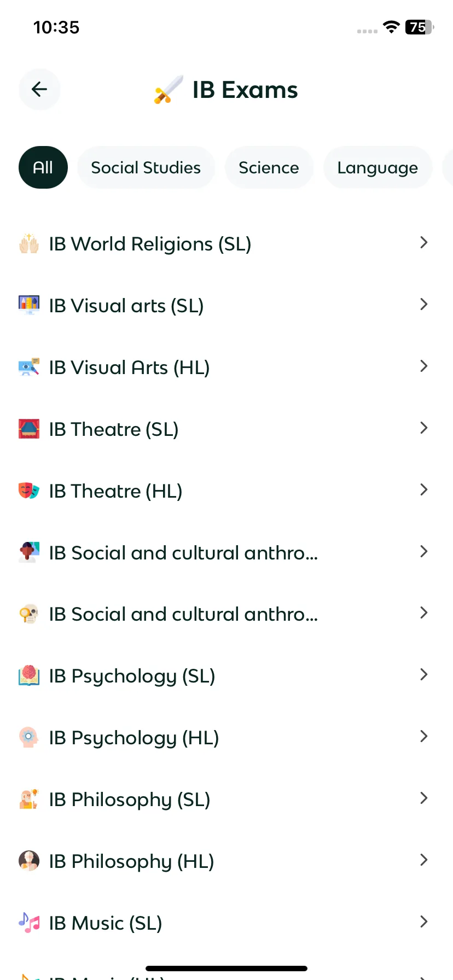
Task: Filter exams by Science
Action: pyautogui.click(x=269, y=167)
